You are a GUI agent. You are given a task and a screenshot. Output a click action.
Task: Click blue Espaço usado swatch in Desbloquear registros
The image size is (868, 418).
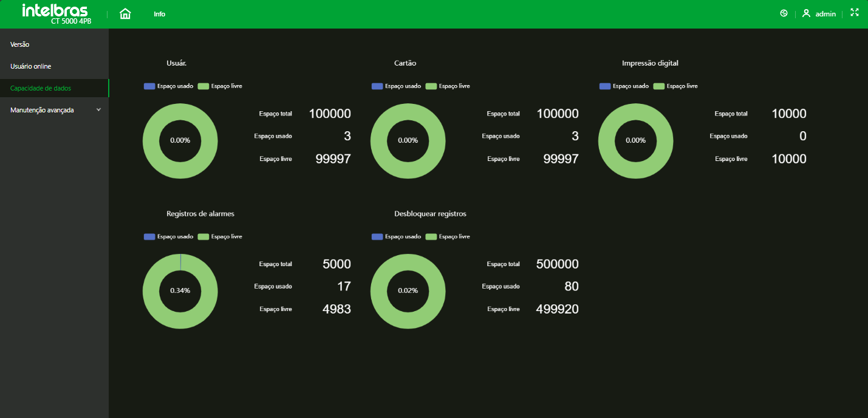click(377, 236)
